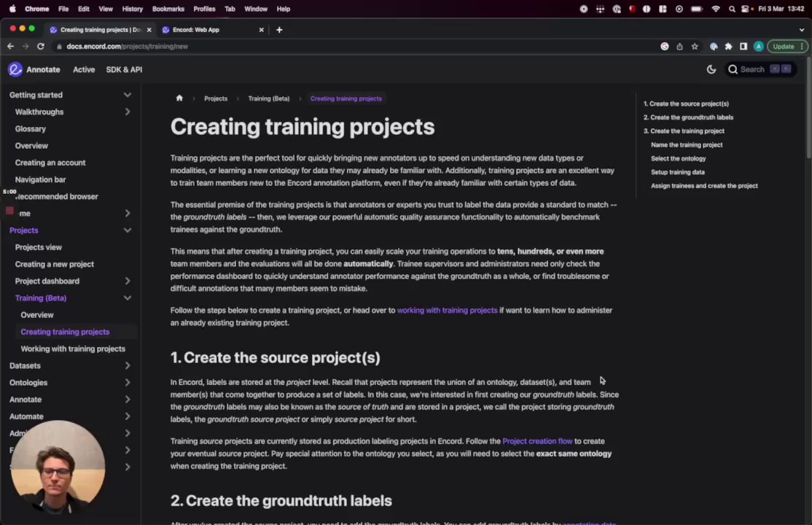Open Chrome extensions puzzle icon
The width and height of the screenshot is (812, 525).
728,47
